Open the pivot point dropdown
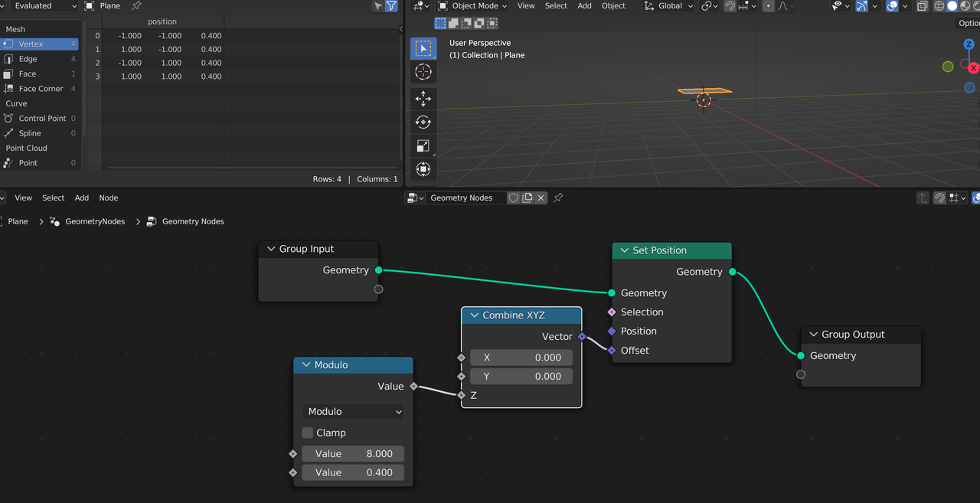The image size is (980, 503). click(x=710, y=6)
